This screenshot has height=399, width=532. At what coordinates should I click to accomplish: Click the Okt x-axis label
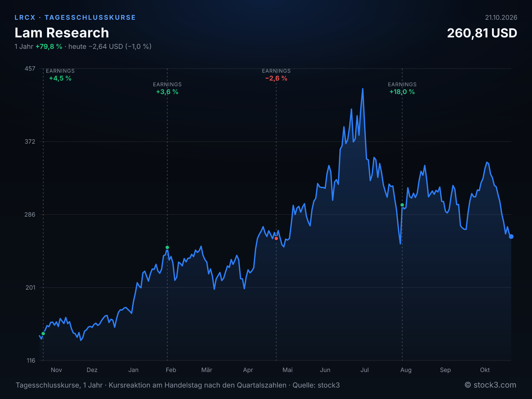click(x=485, y=370)
